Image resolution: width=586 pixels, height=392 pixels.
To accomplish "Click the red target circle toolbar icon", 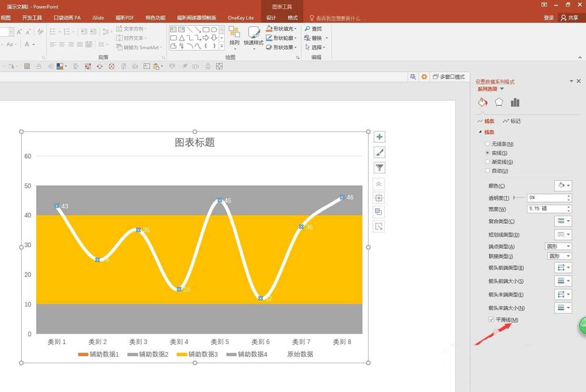I will tap(111, 67).
